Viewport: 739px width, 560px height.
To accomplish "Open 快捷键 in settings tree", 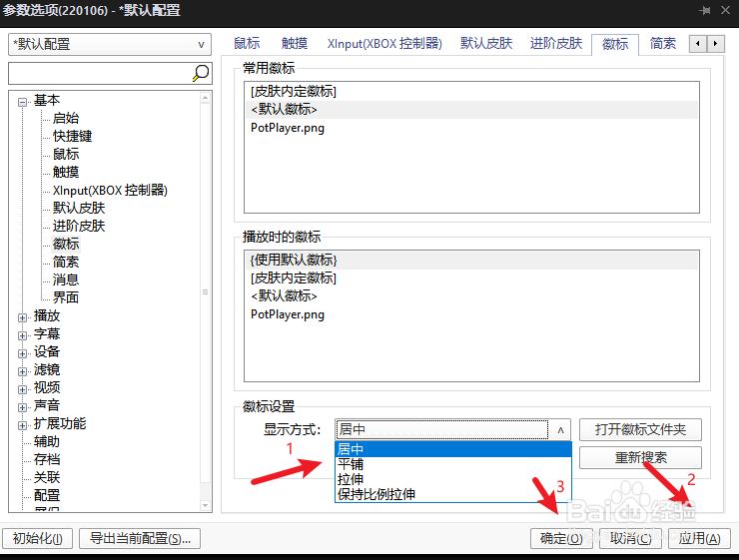I will coord(72,136).
